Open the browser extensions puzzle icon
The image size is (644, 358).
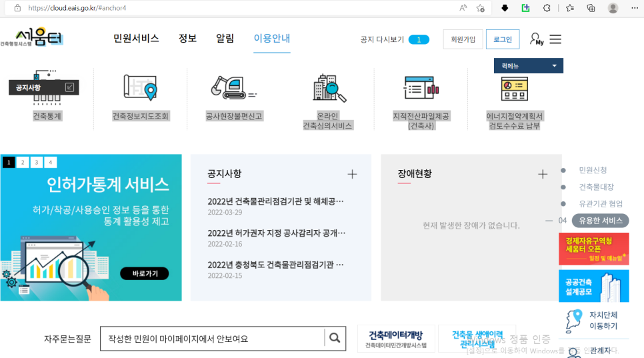(547, 8)
